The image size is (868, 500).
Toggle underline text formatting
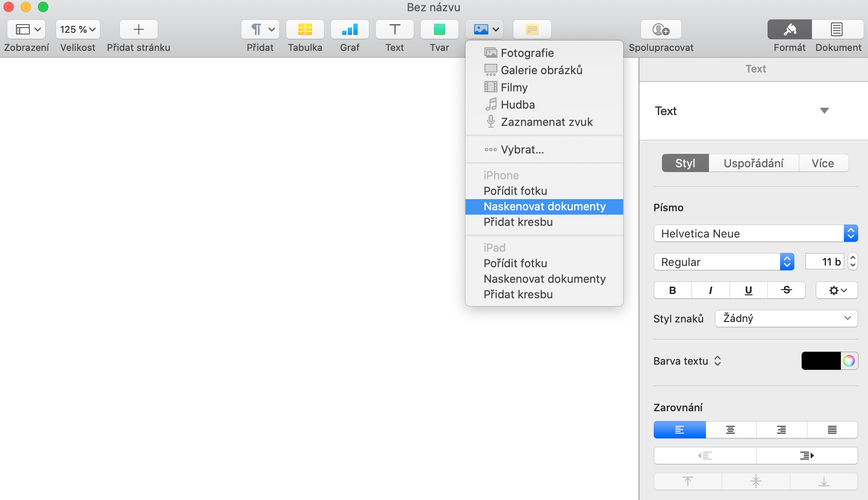click(748, 290)
